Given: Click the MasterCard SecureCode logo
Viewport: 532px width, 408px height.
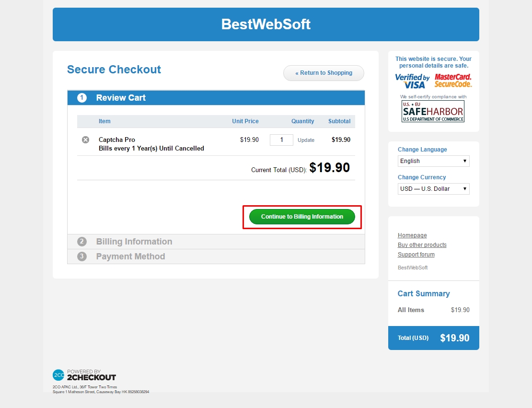Looking at the screenshot, I should (453, 81).
